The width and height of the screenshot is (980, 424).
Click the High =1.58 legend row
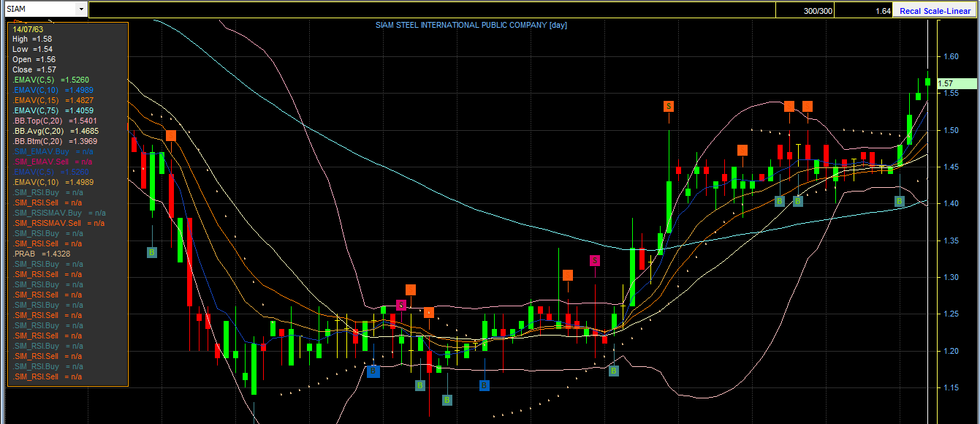(x=32, y=39)
